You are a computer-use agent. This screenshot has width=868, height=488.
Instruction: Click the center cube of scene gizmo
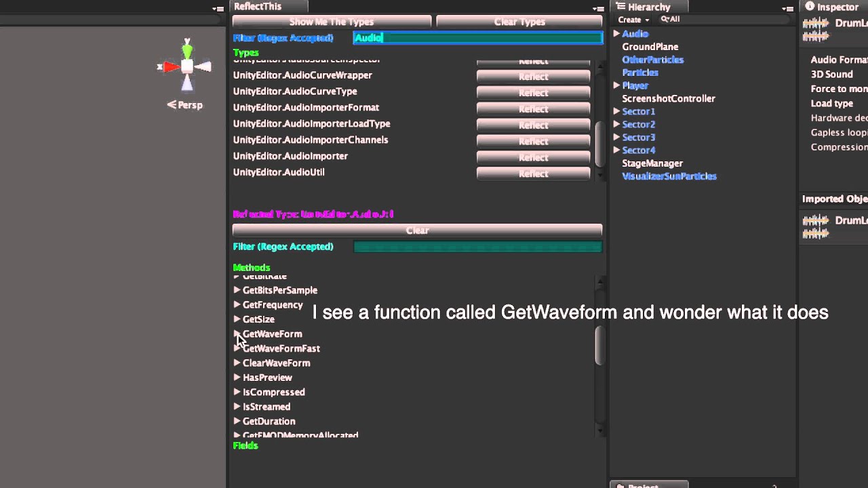tap(187, 66)
